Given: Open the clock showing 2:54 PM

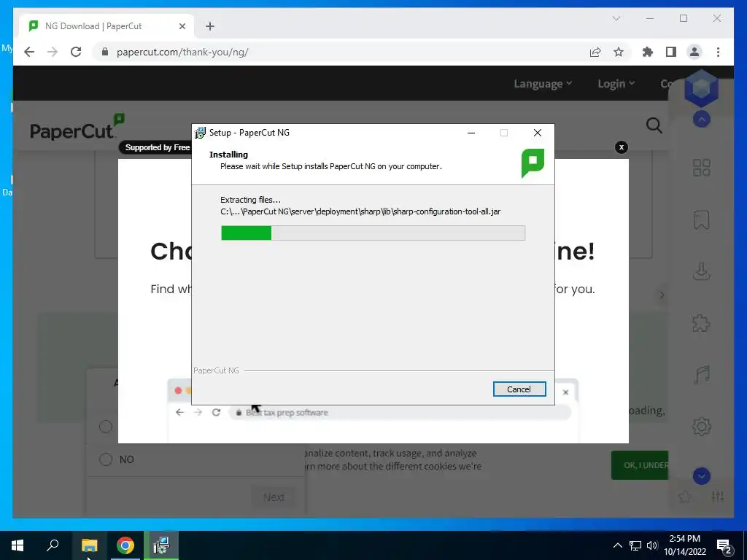Looking at the screenshot, I should pyautogui.click(x=684, y=545).
